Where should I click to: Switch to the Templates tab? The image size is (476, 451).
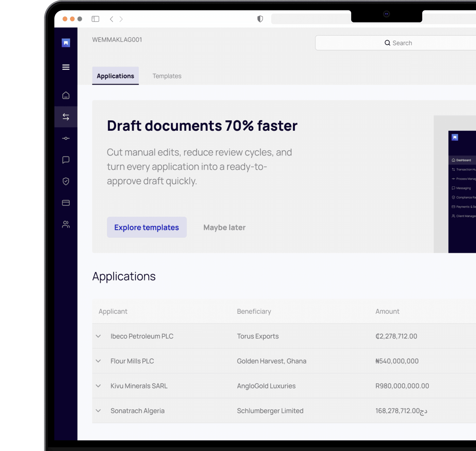167,76
